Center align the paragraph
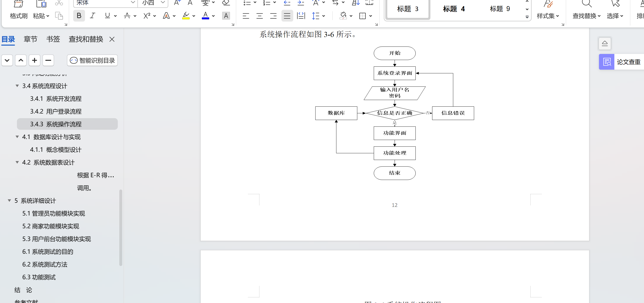The image size is (644, 303). [x=259, y=16]
